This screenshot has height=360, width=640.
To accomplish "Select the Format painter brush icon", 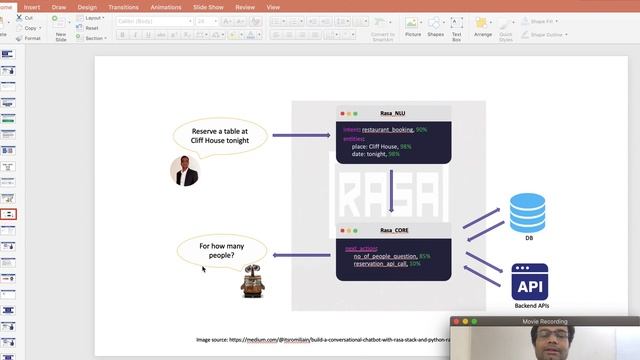I will pyautogui.click(x=19, y=38).
